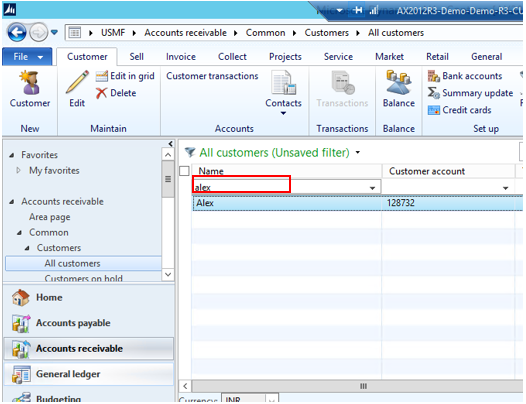Open the Accounts receivable module button
This screenshot has width=526, height=404.
(89, 349)
